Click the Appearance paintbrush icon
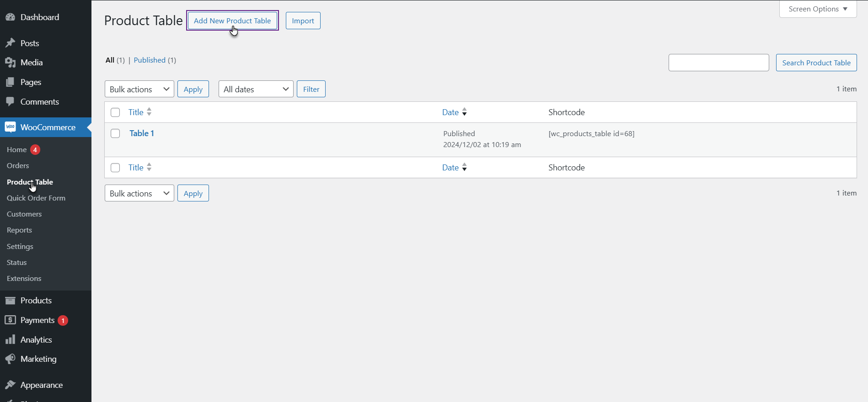Viewport: 868px width, 402px height. pyautogui.click(x=10, y=385)
